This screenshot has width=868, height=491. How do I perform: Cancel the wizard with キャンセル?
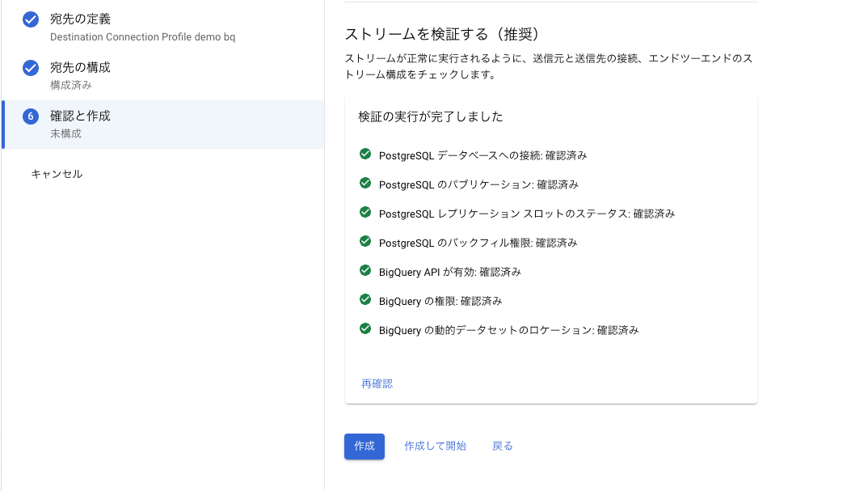coord(57,174)
